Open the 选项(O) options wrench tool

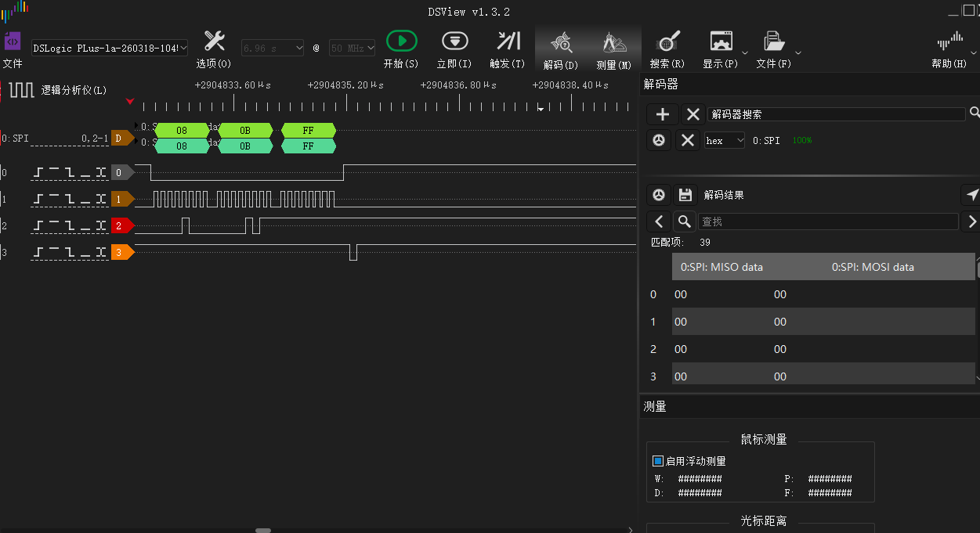pos(214,41)
